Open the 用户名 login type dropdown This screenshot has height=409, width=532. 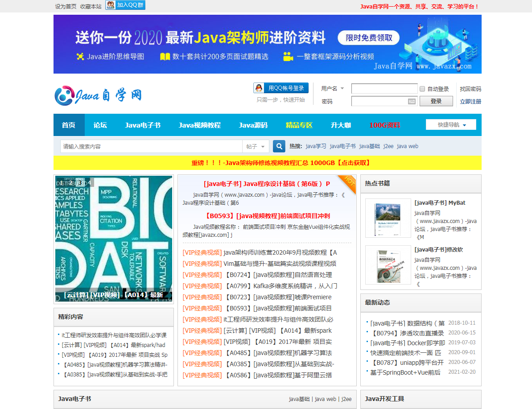point(333,89)
